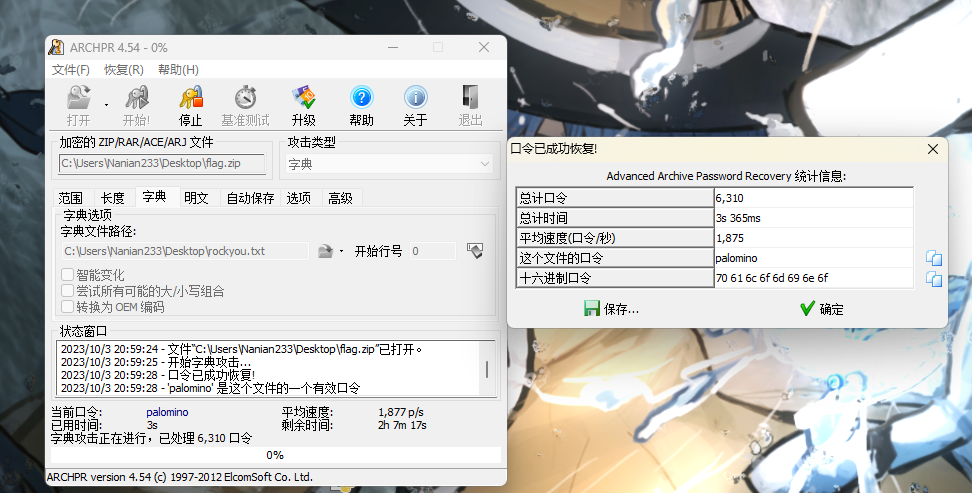Copy 十六进制口令 using its copy icon

(934, 278)
